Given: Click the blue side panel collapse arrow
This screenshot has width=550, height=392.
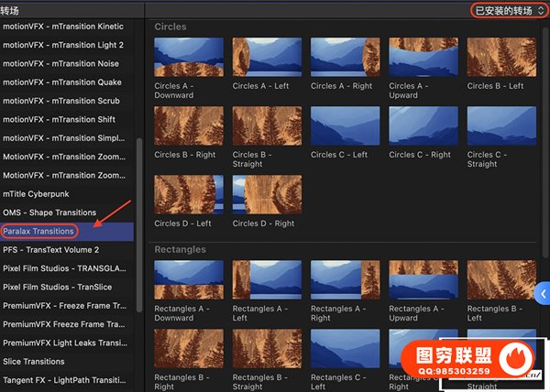Looking at the screenshot, I should tap(543, 293).
